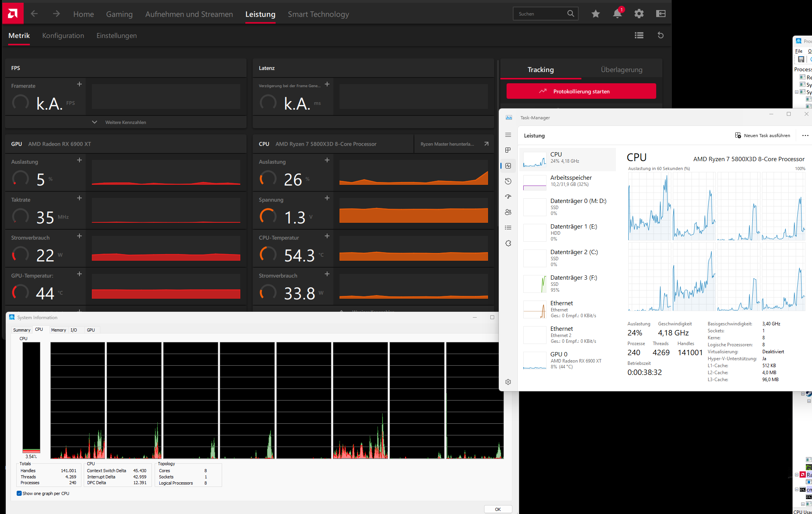Viewport: 812px width, 514px height.
Task: Open favorites star icon in AMD Software
Action: [595, 14]
